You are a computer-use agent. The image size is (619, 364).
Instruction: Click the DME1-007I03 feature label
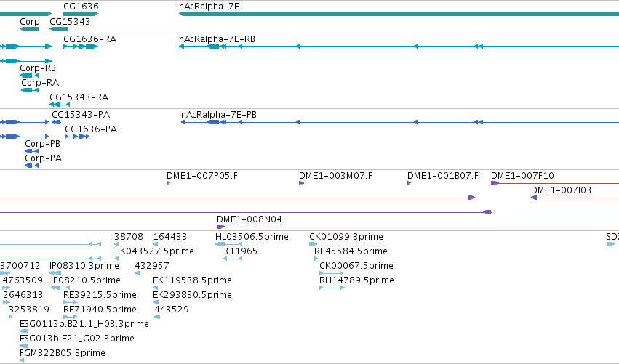click(x=561, y=190)
